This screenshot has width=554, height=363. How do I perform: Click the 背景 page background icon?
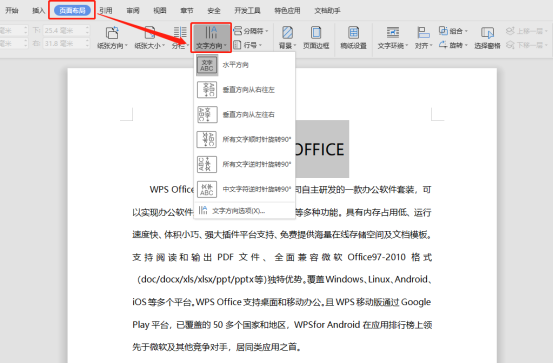287,33
